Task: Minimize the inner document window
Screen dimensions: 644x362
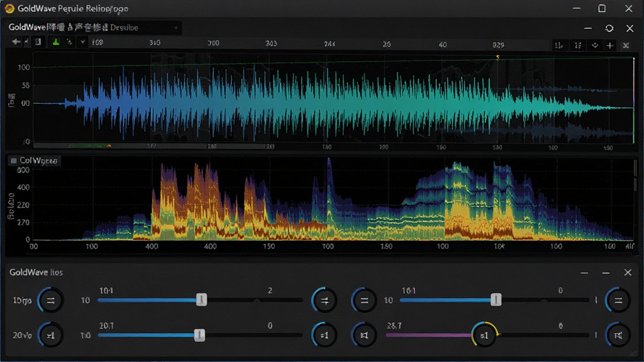Action: pyautogui.click(x=588, y=28)
